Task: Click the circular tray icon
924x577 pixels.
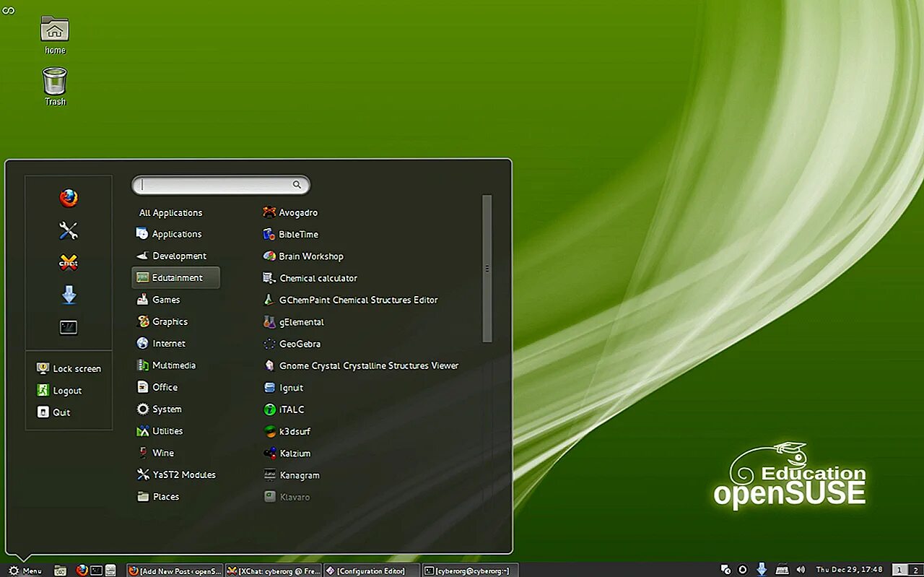Action: tap(742, 570)
